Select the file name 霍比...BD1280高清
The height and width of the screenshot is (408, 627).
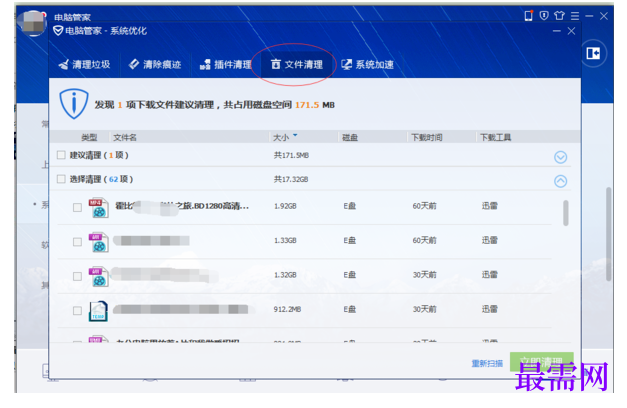coord(182,206)
